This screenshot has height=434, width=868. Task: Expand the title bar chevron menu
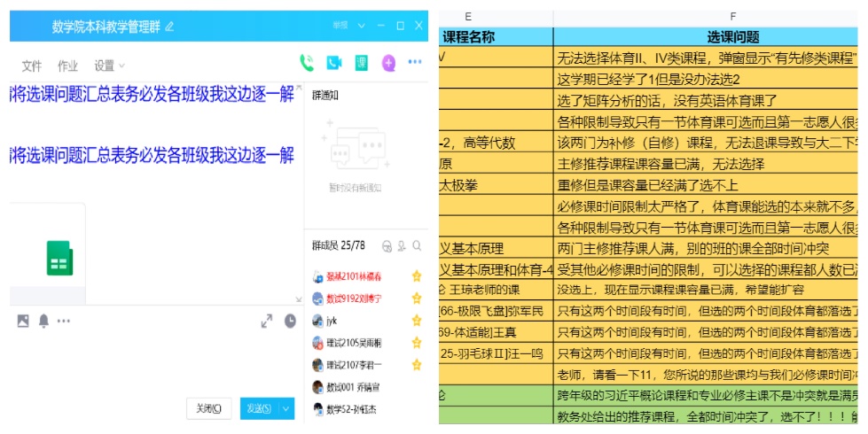pyautogui.click(x=361, y=26)
